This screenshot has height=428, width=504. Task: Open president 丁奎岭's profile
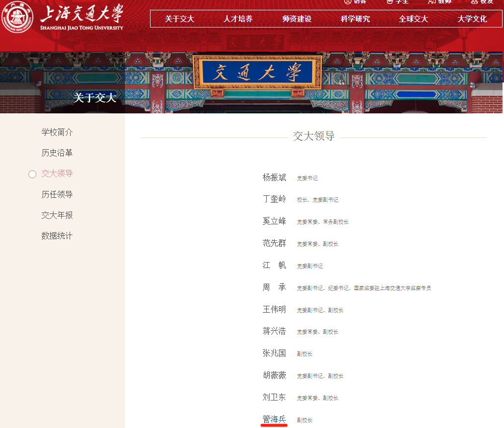275,200
